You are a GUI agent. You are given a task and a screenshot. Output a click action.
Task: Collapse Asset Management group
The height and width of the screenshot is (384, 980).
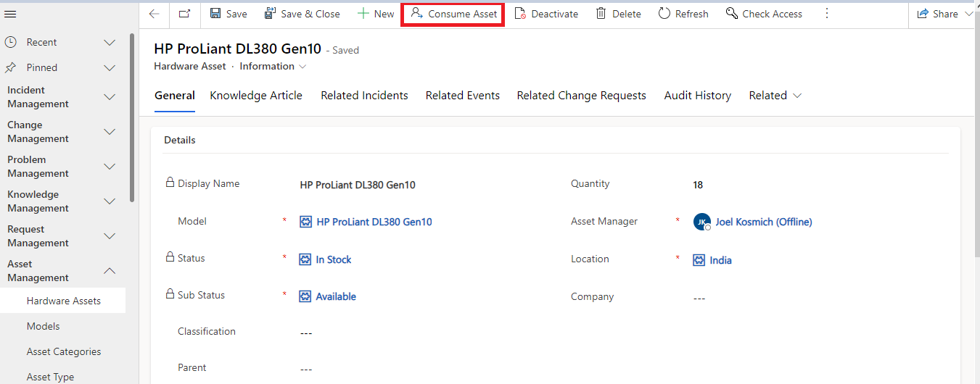point(110,271)
